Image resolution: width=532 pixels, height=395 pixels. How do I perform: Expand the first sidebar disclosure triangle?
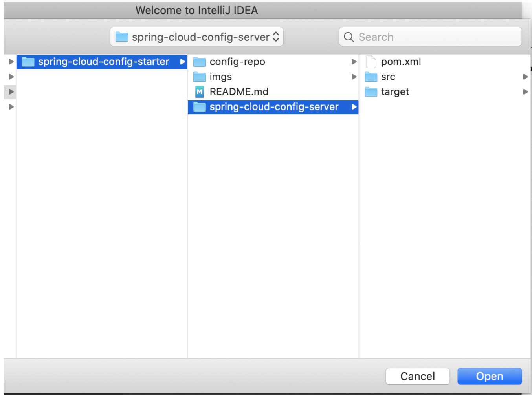[x=11, y=62]
